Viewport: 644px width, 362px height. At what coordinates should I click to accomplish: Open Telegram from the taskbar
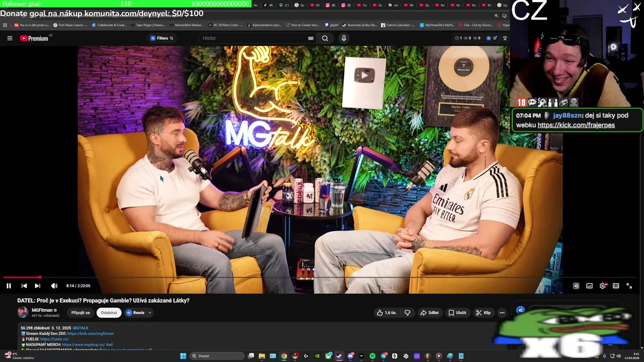click(x=383, y=356)
